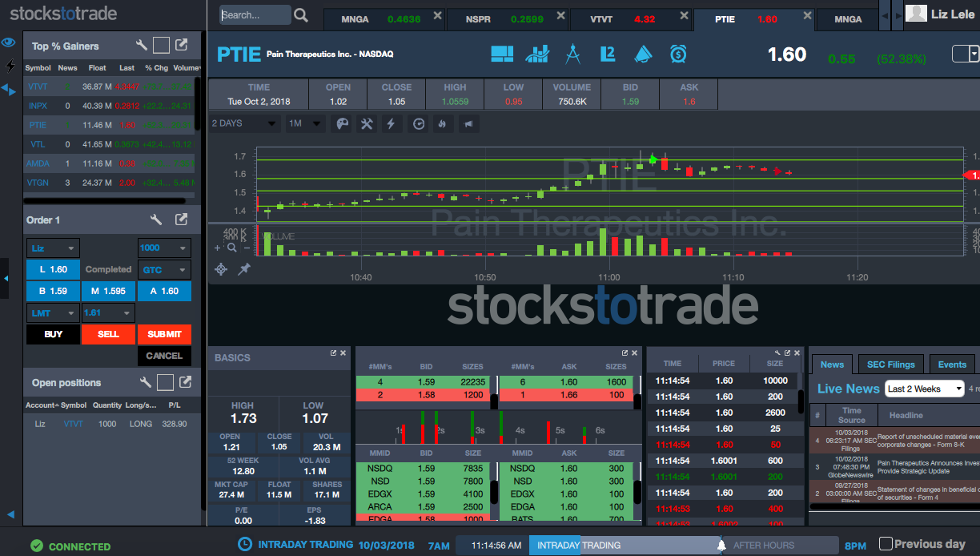Screen dimensions: 980x556
Task: Toggle the sidebar eye visibility icon
Action: [9, 42]
